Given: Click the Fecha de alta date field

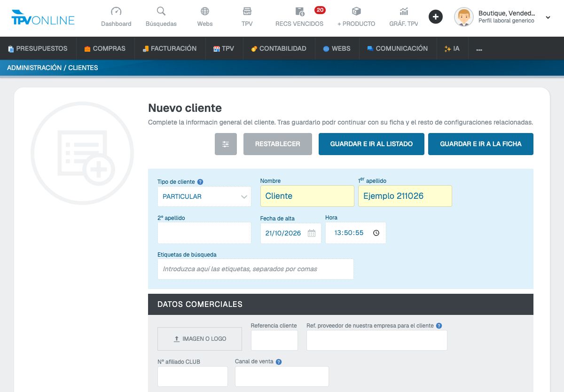Looking at the screenshot, I should (291, 233).
